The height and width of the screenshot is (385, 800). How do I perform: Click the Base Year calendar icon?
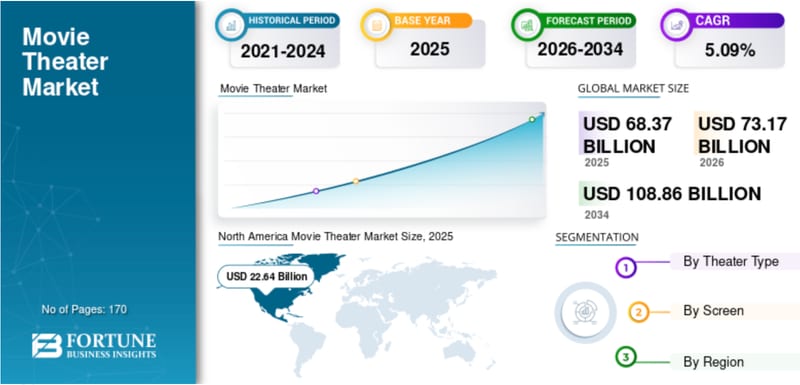click(x=377, y=24)
